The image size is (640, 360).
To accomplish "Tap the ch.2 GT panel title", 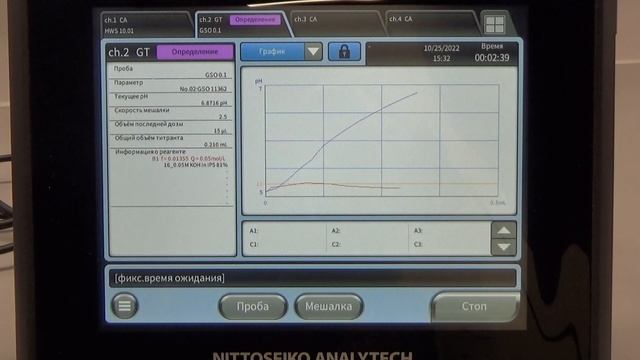I will pos(129,52).
